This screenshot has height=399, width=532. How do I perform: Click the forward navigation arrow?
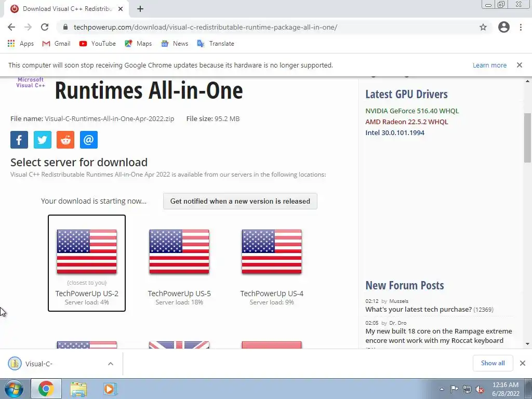point(28,27)
